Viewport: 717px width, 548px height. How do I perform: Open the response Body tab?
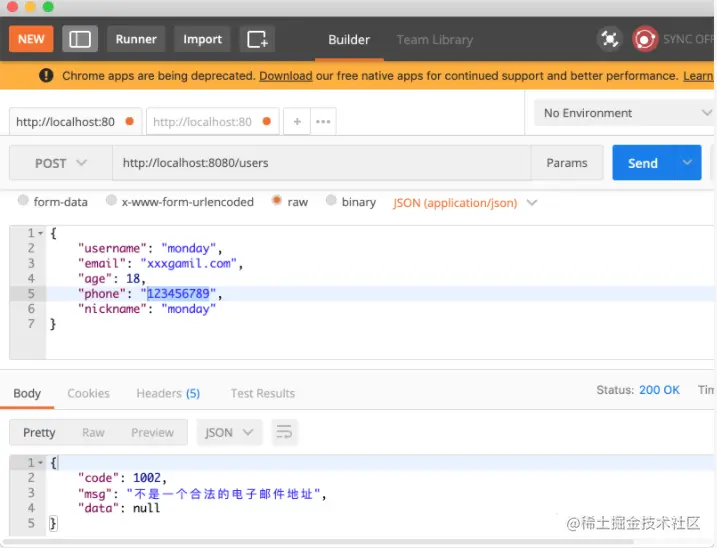(x=27, y=393)
